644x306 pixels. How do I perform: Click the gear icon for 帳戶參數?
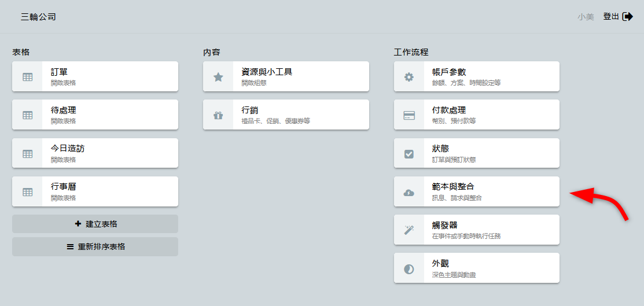coord(409,76)
